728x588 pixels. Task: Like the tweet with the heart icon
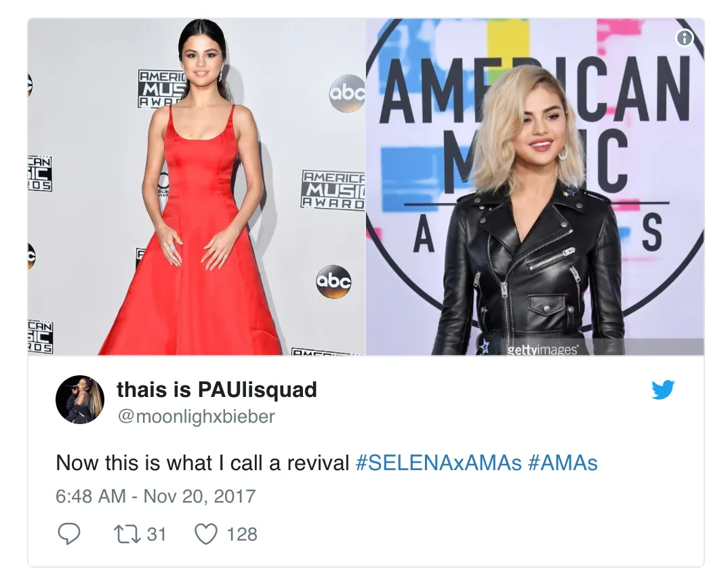pyautogui.click(x=205, y=534)
